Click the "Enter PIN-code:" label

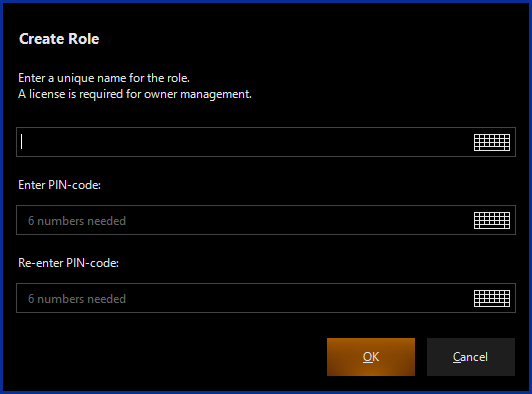click(x=59, y=185)
